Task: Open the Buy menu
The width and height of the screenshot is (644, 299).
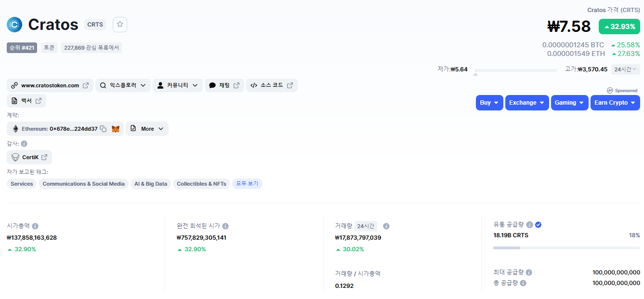Action: 489,103
